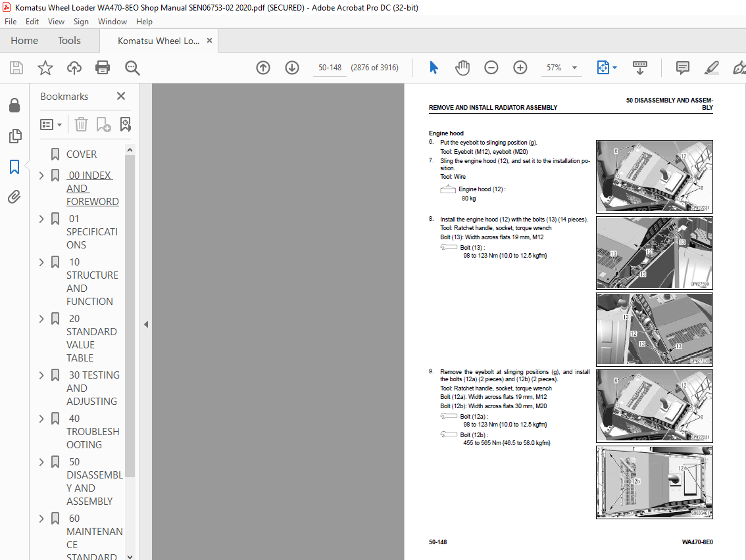Zoom out with minus icon
Image resolution: width=746 pixels, height=560 pixels.
(x=491, y=68)
